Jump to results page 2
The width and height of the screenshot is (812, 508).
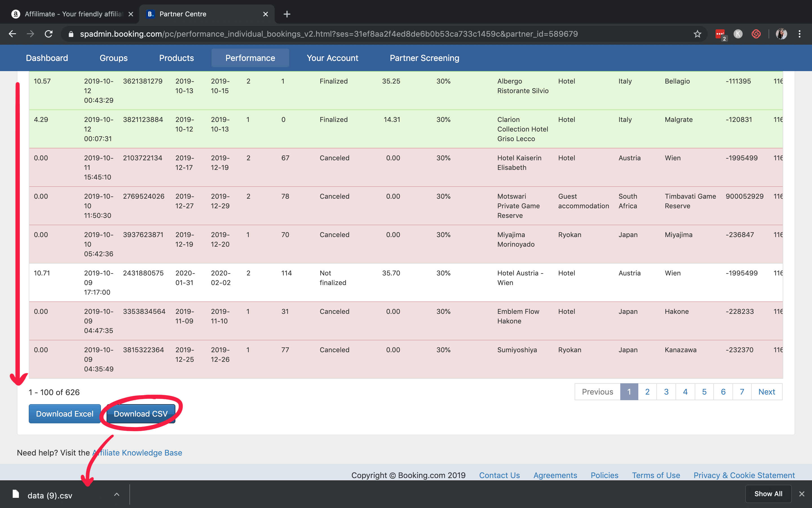(x=647, y=392)
